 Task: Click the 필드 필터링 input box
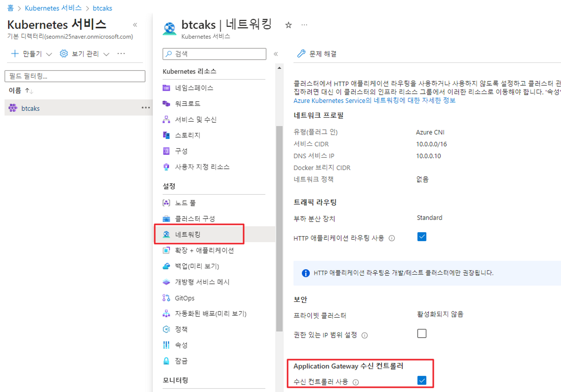tap(75, 76)
